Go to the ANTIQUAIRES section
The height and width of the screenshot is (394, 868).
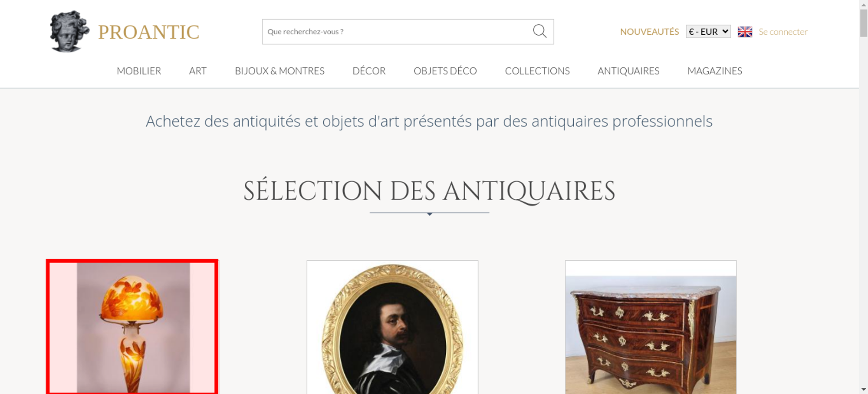(x=628, y=71)
